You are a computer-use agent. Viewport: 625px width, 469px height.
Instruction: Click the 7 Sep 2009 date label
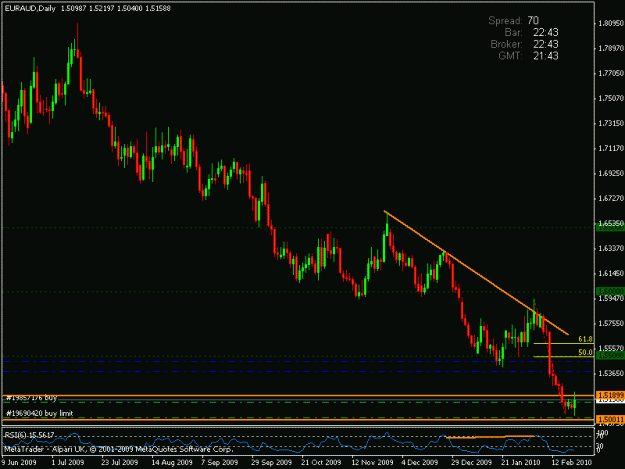219,462
